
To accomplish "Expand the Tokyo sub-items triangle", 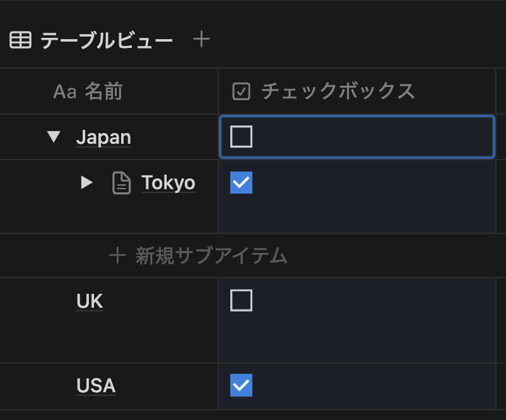I will pos(86,183).
